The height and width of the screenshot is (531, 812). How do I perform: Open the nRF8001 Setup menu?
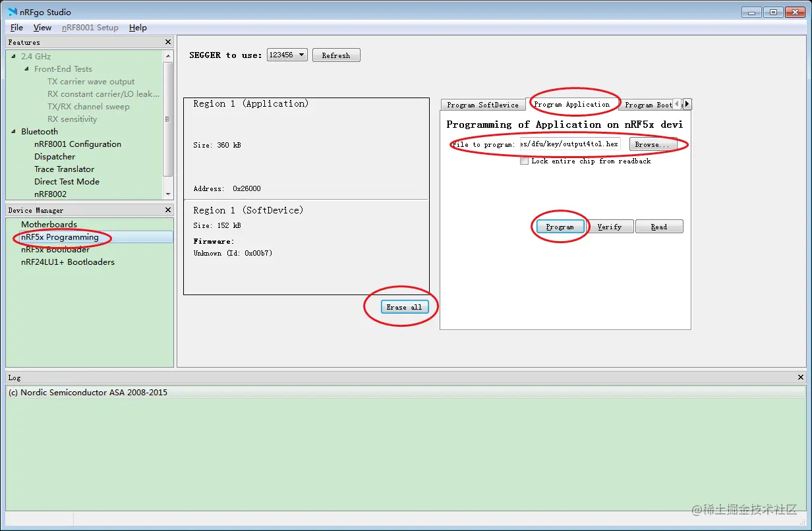point(90,28)
